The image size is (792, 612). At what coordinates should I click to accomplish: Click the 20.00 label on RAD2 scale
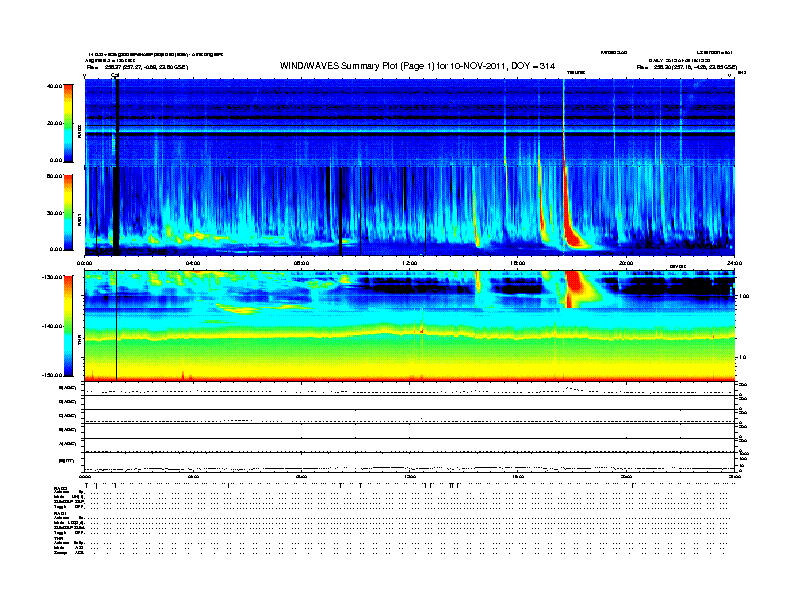coord(55,123)
